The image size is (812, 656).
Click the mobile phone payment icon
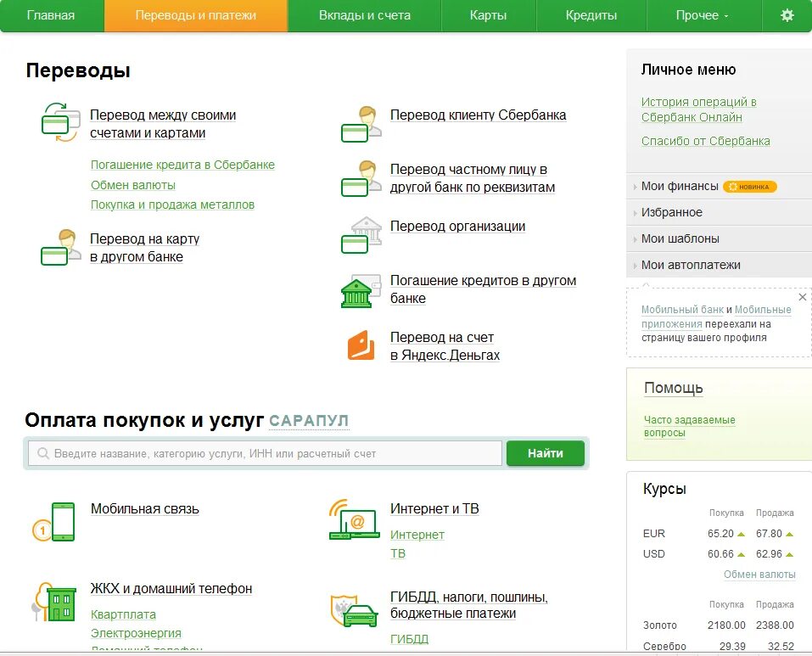point(53,522)
